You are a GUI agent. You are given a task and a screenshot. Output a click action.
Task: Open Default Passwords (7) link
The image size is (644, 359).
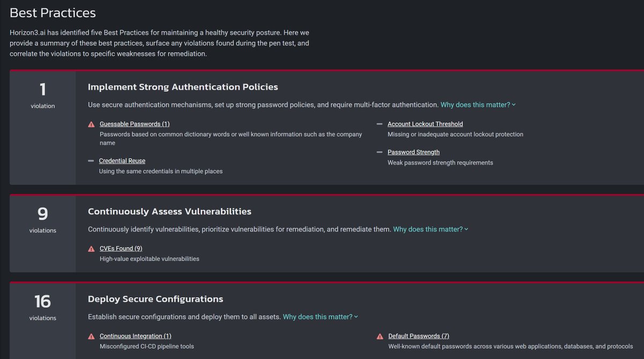[419, 336]
